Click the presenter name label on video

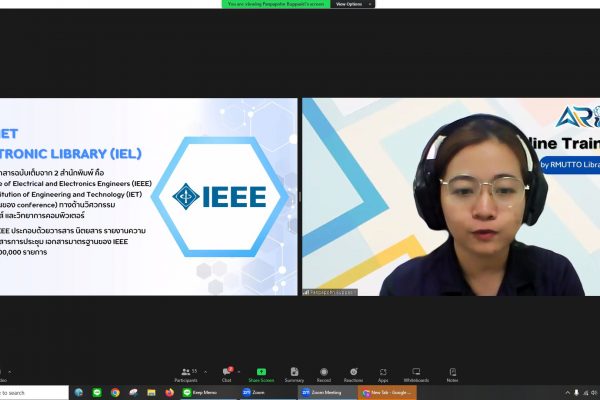coord(330,292)
